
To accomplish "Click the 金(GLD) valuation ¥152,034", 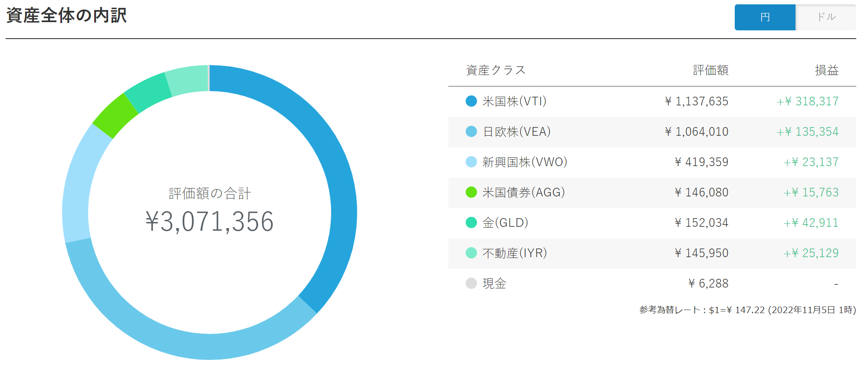I will pyautogui.click(x=701, y=222).
